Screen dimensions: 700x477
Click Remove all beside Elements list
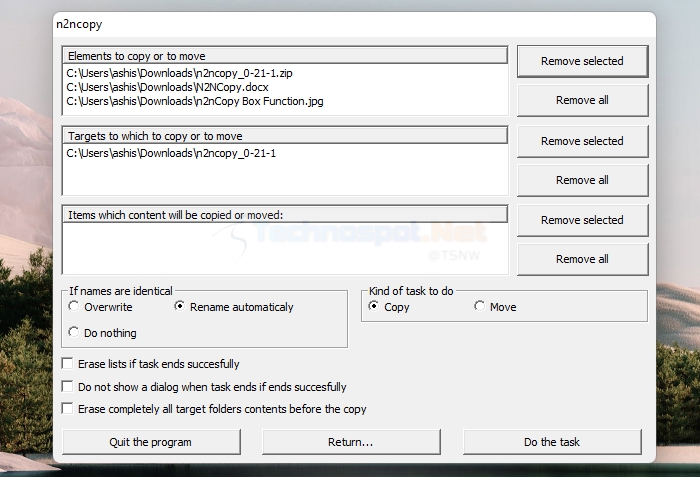coord(582,100)
